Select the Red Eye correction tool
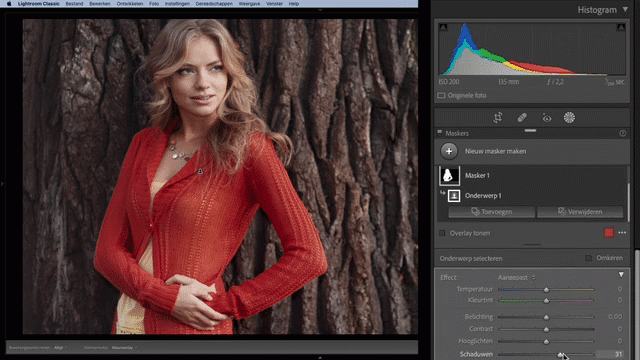The width and height of the screenshot is (640, 360). coord(547,118)
